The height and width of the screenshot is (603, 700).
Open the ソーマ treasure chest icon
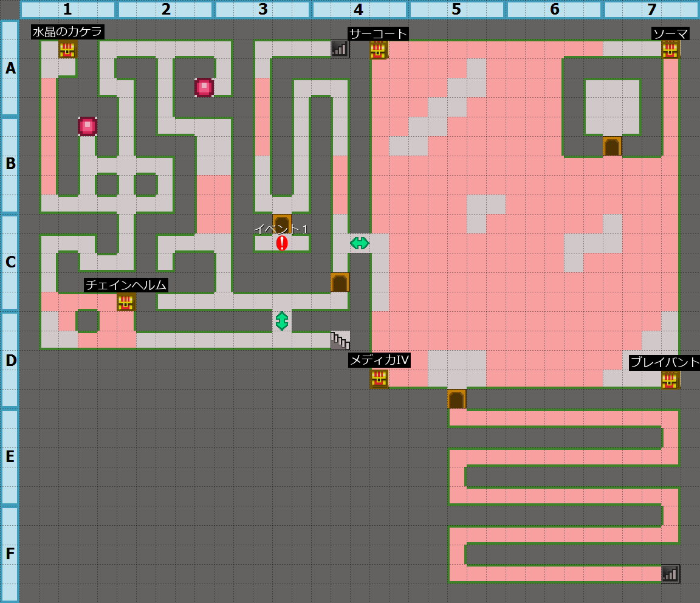pos(670,49)
